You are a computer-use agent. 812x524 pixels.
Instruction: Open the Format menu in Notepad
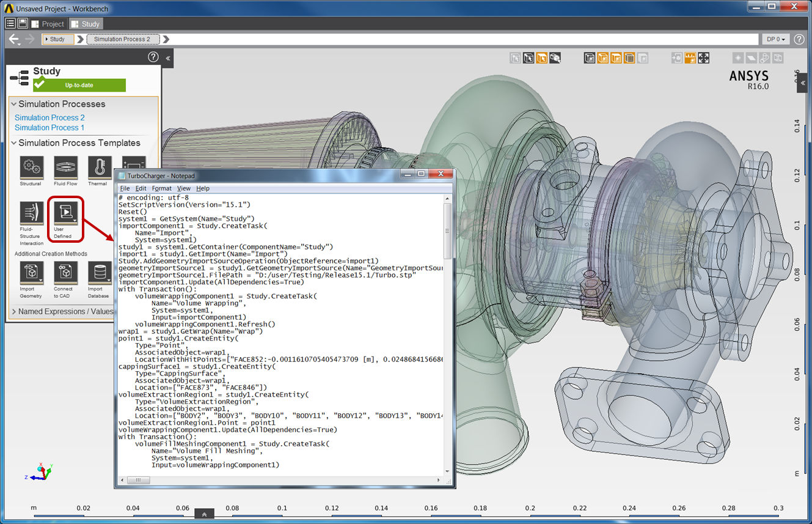pyautogui.click(x=162, y=188)
